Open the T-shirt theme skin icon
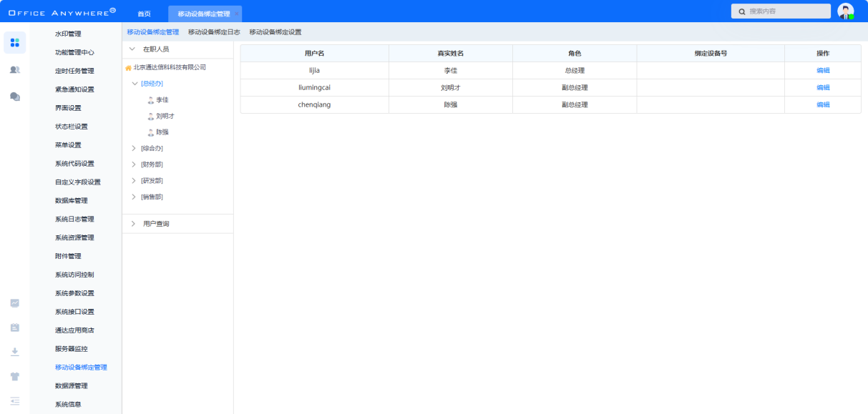The image size is (868, 414). click(14, 376)
